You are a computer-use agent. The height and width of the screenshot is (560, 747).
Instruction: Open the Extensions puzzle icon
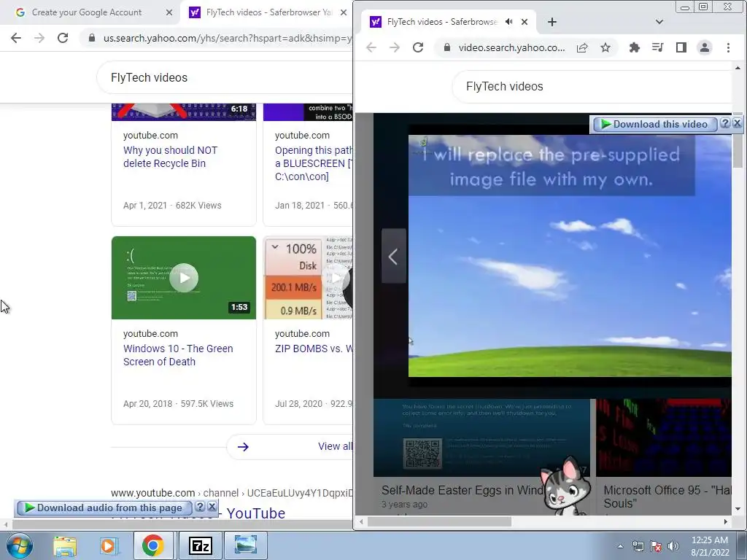(634, 47)
